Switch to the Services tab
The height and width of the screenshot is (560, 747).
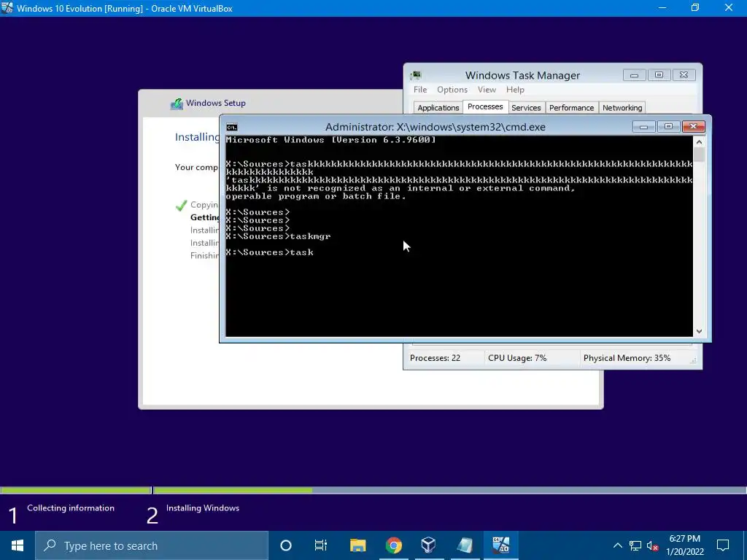tap(526, 108)
